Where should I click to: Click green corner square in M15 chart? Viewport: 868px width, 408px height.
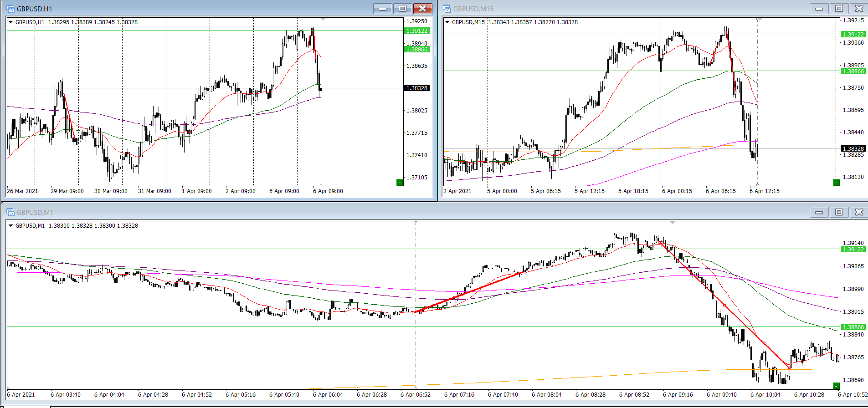point(836,183)
